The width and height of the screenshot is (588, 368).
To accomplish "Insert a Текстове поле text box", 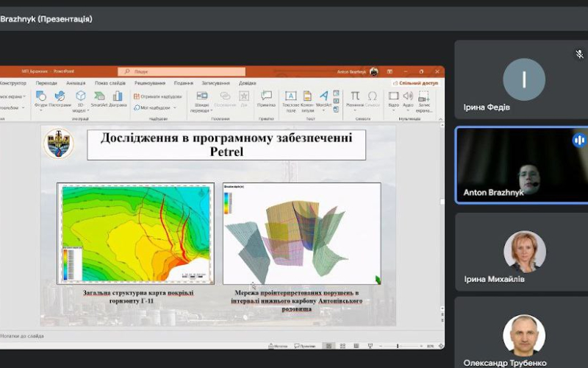I will click(290, 102).
